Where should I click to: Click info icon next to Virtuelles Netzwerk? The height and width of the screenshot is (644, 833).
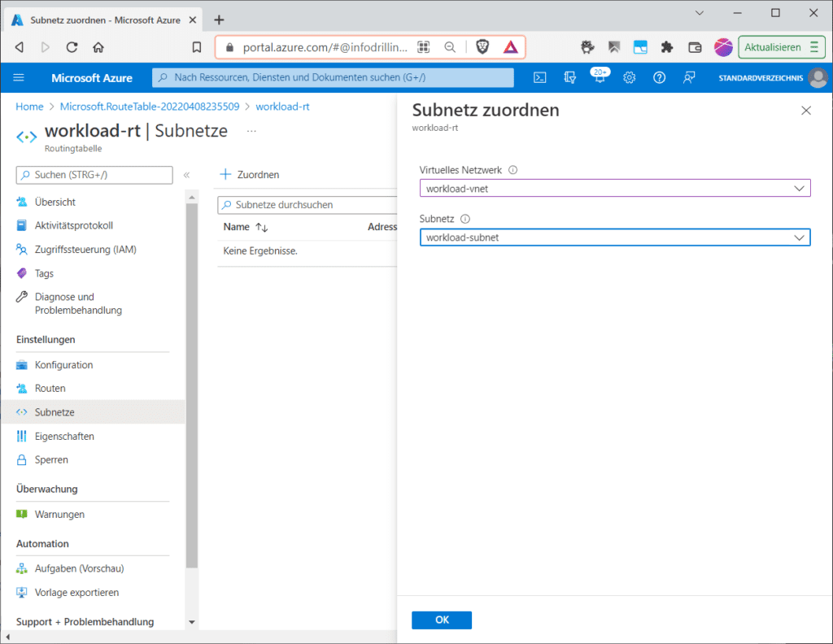click(512, 170)
